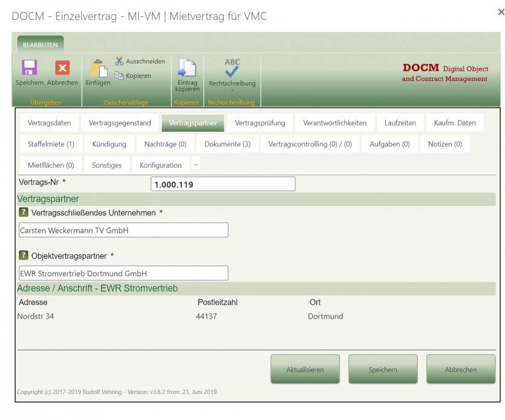The width and height of the screenshot is (505, 420).
Task: Click the Aktualisieren button
Action: (x=305, y=369)
